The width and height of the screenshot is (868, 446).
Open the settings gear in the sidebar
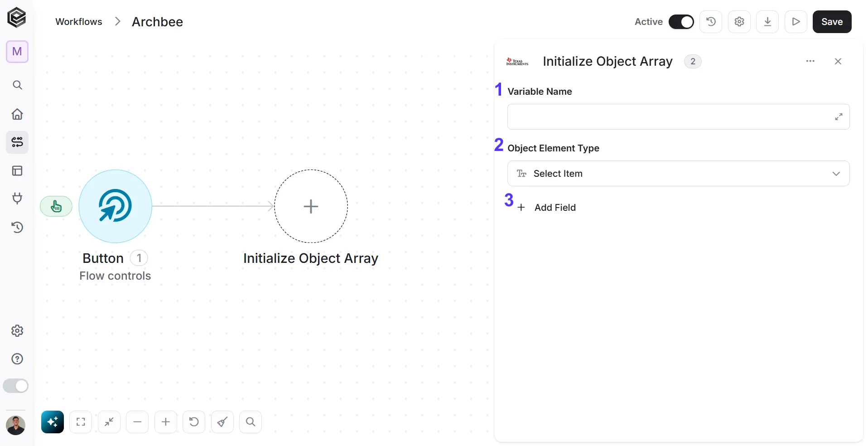pos(17,331)
